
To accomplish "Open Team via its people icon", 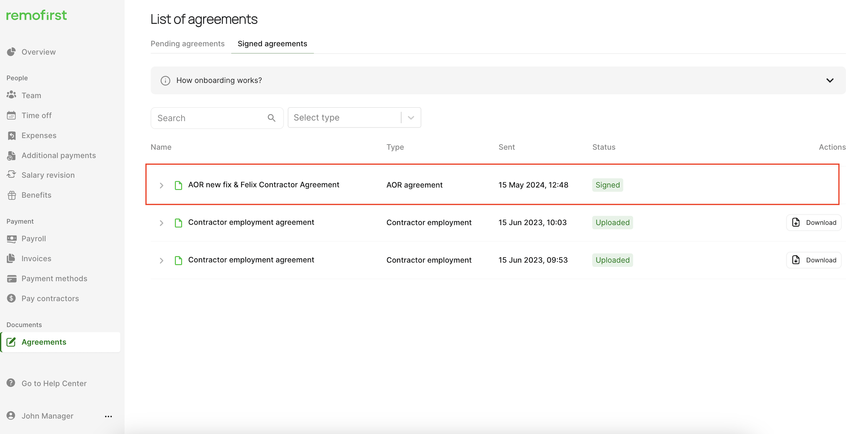I will coord(11,95).
